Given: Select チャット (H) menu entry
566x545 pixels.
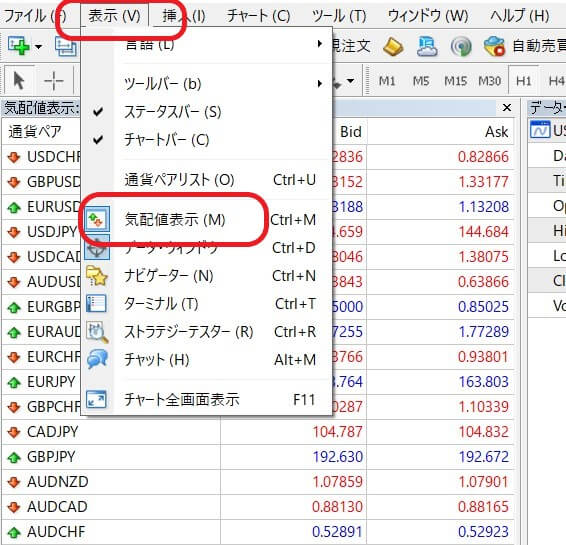Looking at the screenshot, I should 206,360.
